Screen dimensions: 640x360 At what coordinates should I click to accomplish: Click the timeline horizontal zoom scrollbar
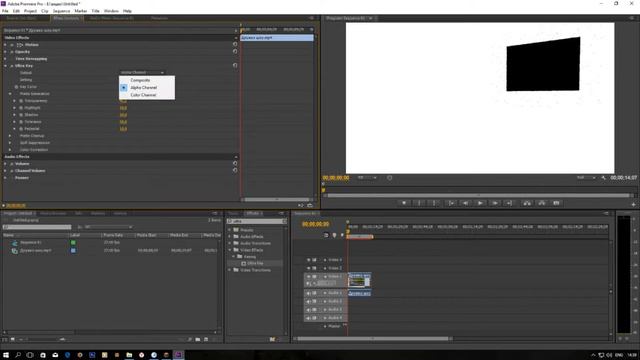click(x=373, y=338)
